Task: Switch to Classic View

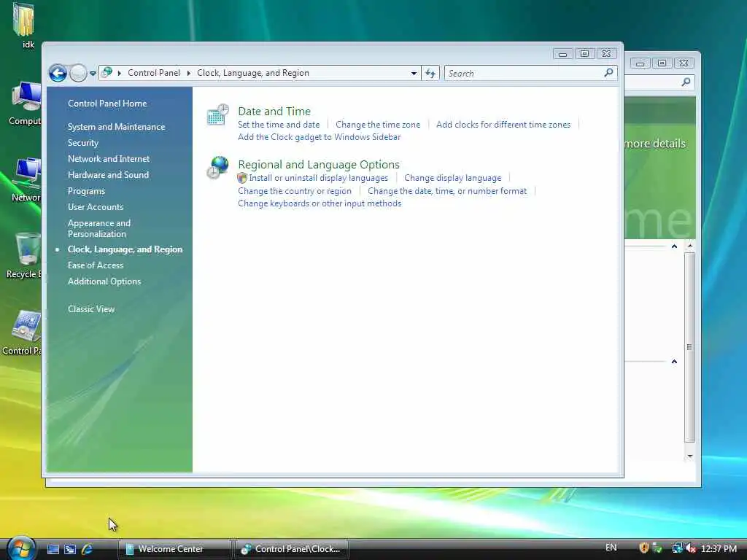Action: click(x=91, y=309)
